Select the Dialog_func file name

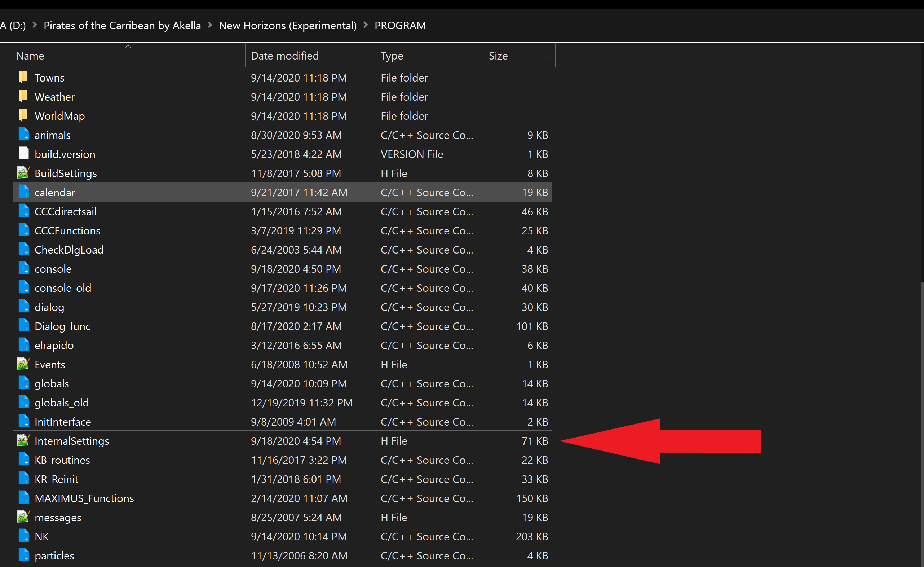coord(62,326)
